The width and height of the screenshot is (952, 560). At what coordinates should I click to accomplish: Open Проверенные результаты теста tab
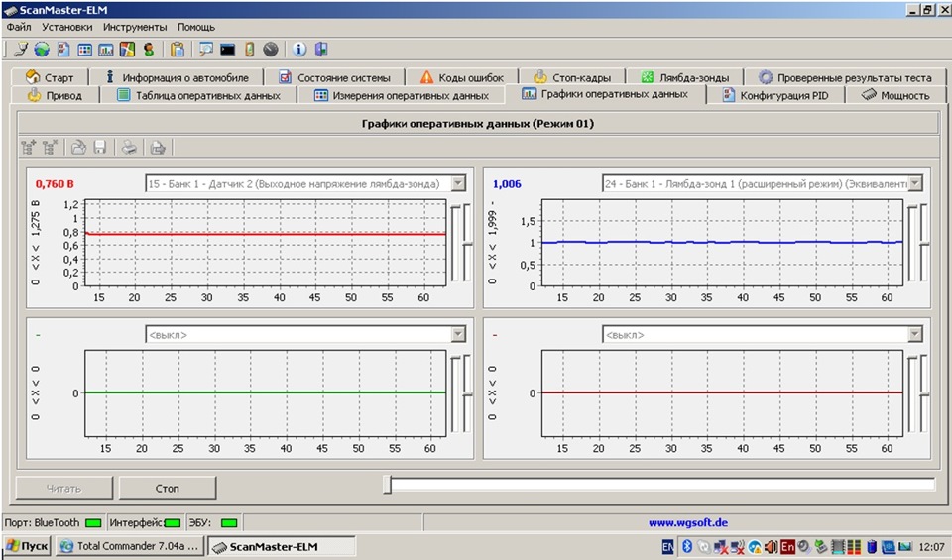(x=845, y=77)
